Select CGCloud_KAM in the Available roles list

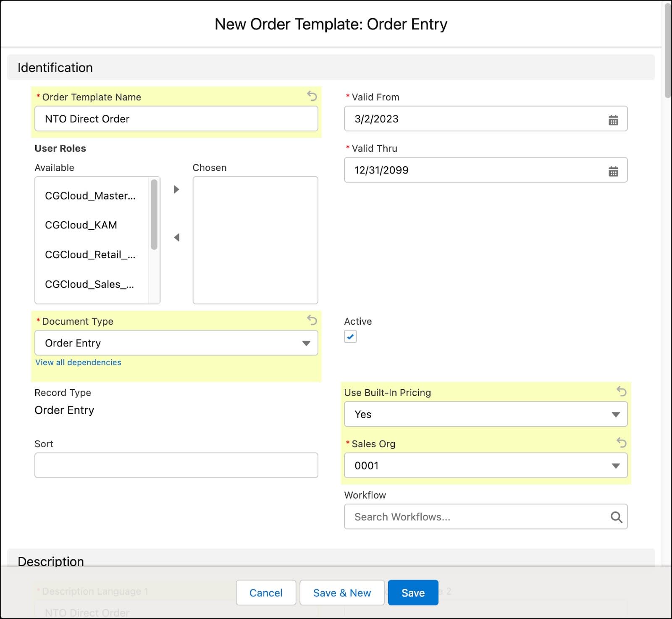(81, 225)
